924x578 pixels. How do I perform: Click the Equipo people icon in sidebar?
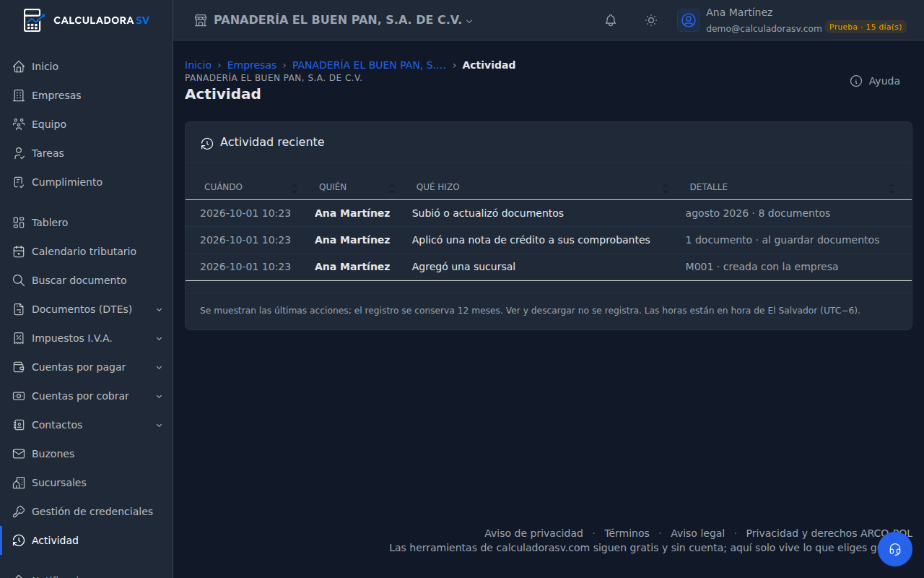(x=19, y=124)
